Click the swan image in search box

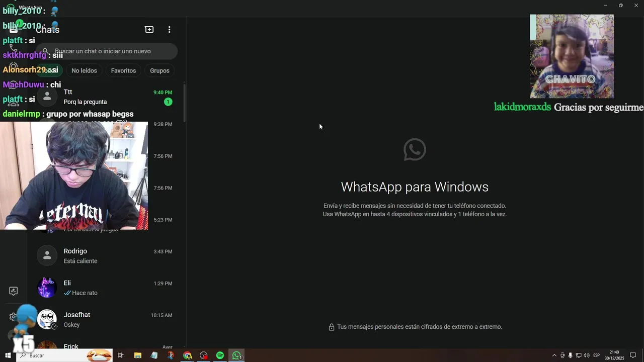pos(99,355)
